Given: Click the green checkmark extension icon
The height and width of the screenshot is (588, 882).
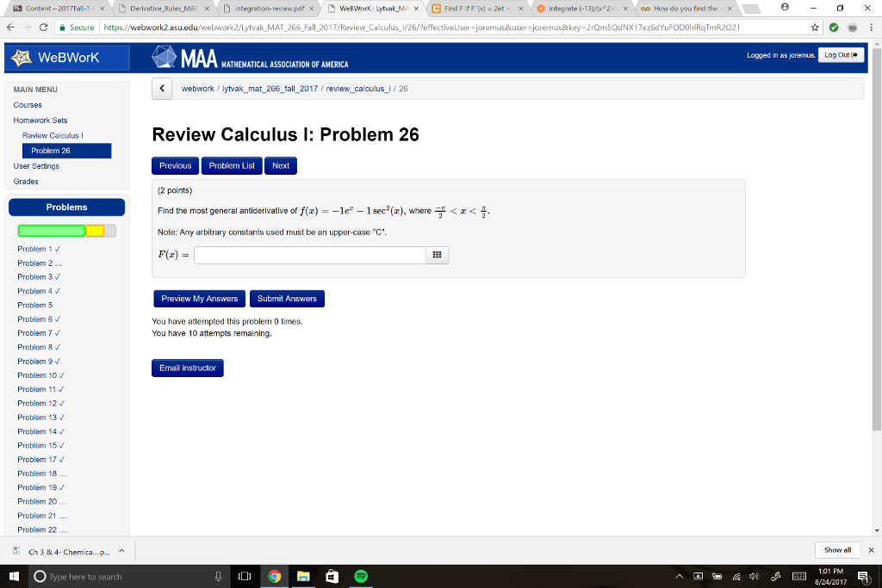Looking at the screenshot, I should point(834,27).
